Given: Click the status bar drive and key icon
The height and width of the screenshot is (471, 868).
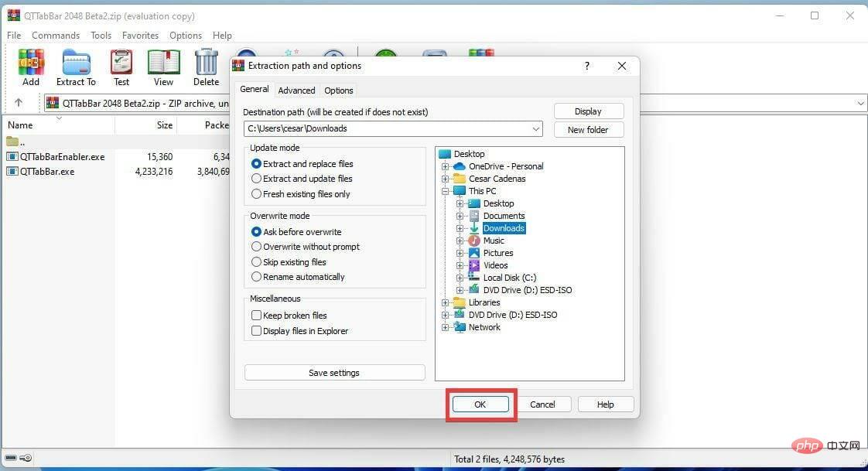Looking at the screenshot, I should point(18,458).
